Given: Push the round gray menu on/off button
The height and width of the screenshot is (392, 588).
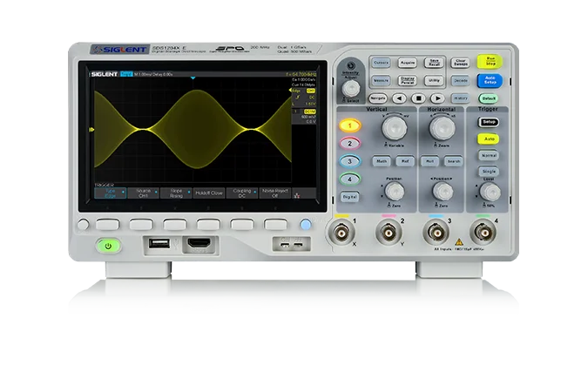Looking at the screenshot, I should click(x=84, y=225).
